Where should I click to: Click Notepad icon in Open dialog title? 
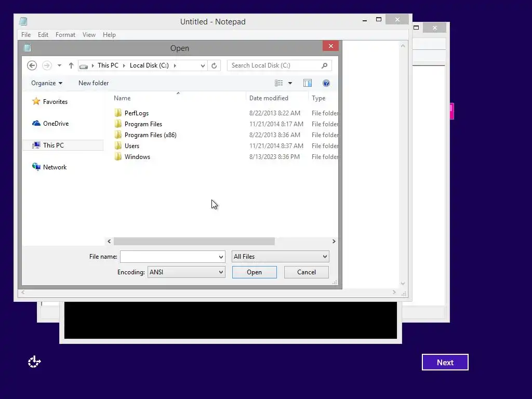(28, 48)
